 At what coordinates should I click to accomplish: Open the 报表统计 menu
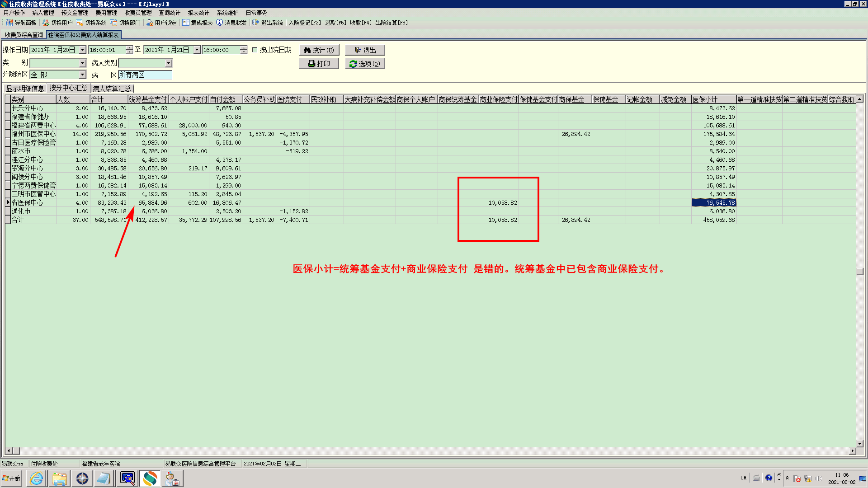(198, 13)
